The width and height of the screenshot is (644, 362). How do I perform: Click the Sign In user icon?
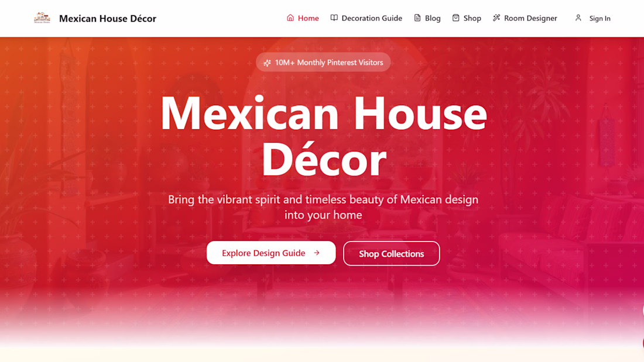[578, 18]
